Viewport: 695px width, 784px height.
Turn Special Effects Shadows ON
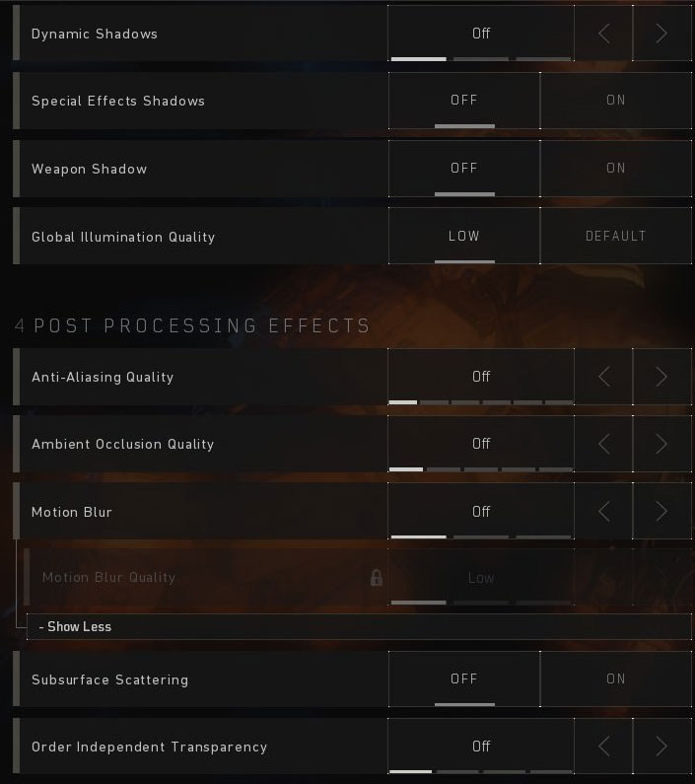pyautogui.click(x=616, y=101)
